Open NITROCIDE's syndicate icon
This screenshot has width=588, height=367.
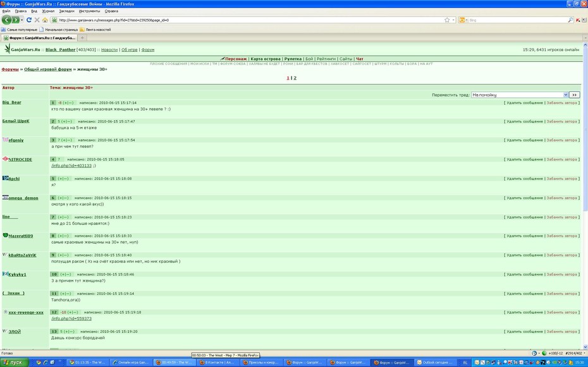[x=5, y=159]
